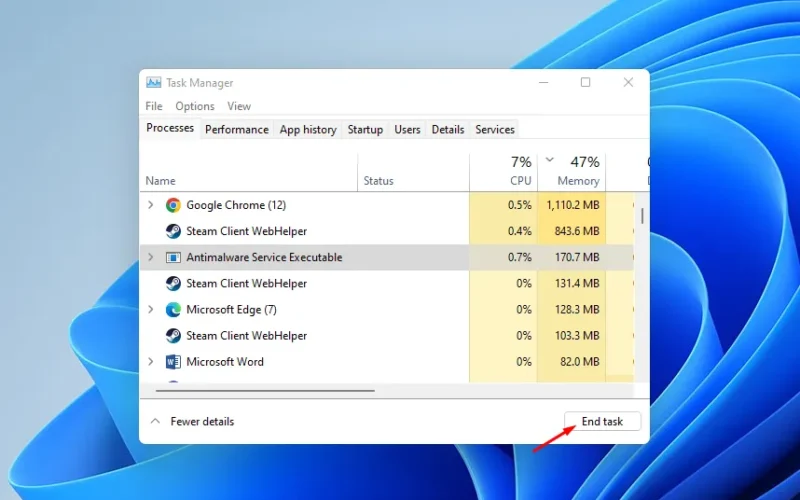Image resolution: width=800 pixels, height=500 pixels.
Task: Expand the Microsoft Word process row
Action: 151,362
